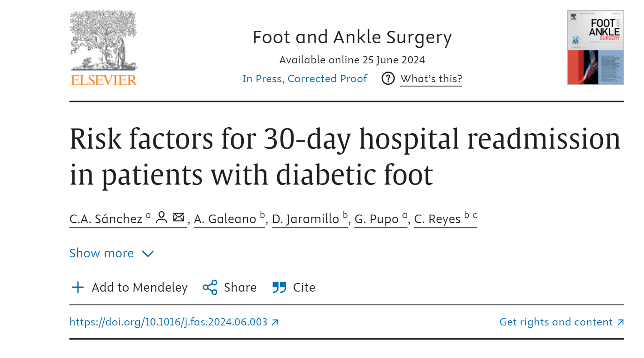644x358 pixels.
Task: Expand the Show more section
Action: 102,254
